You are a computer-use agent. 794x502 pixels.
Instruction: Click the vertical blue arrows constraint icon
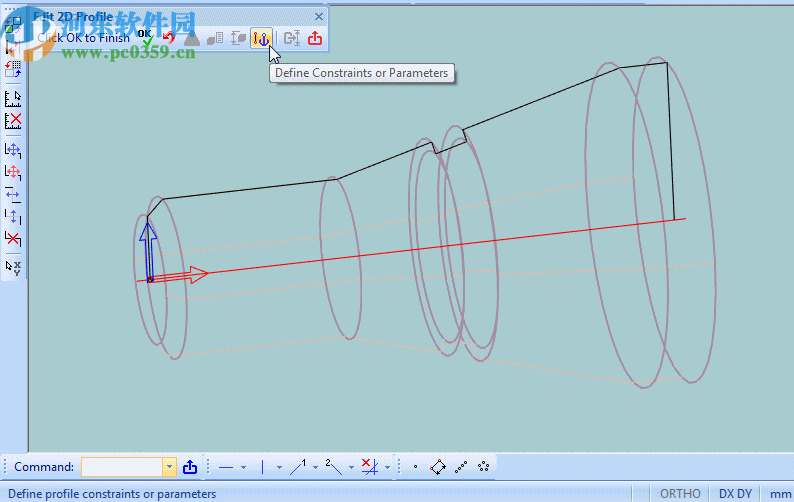13,215
